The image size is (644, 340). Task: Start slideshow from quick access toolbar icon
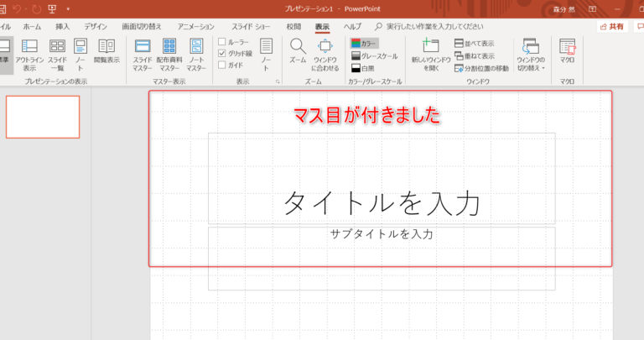pos(52,8)
